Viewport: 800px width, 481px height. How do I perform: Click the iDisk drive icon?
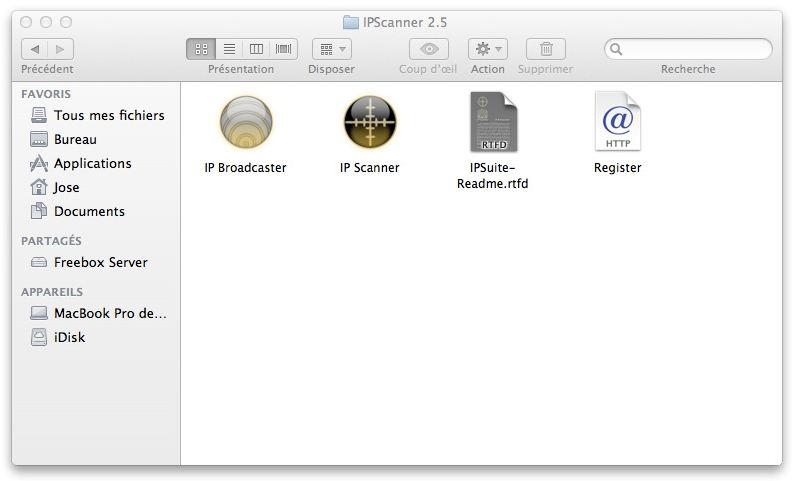tap(39, 337)
